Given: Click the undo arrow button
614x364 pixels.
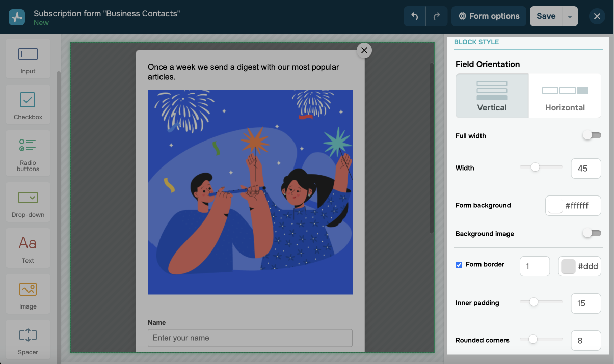Looking at the screenshot, I should pos(415,16).
